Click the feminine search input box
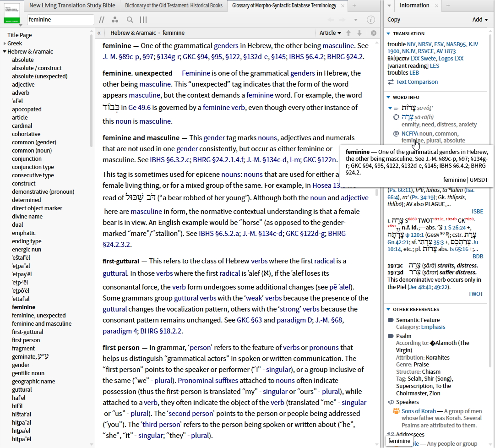 point(60,20)
